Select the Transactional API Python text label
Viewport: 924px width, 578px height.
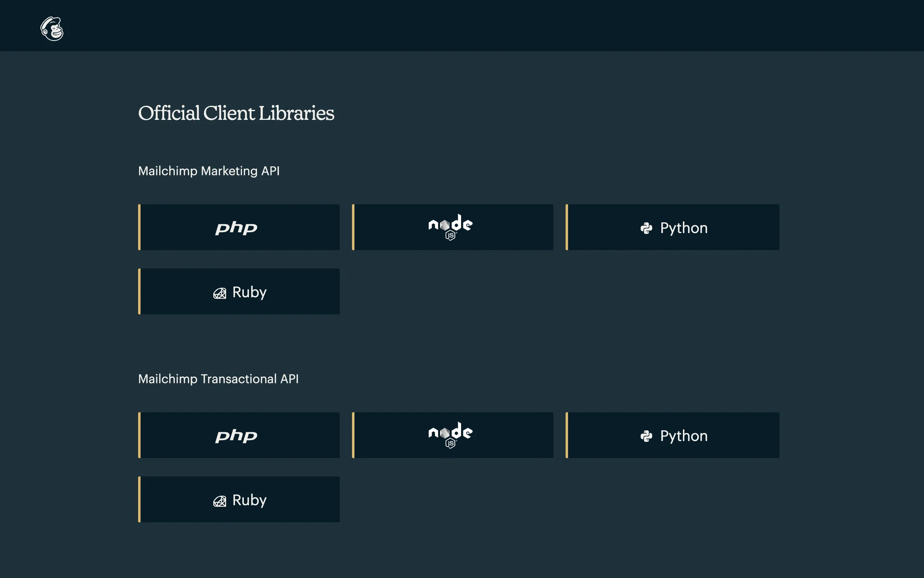point(683,436)
